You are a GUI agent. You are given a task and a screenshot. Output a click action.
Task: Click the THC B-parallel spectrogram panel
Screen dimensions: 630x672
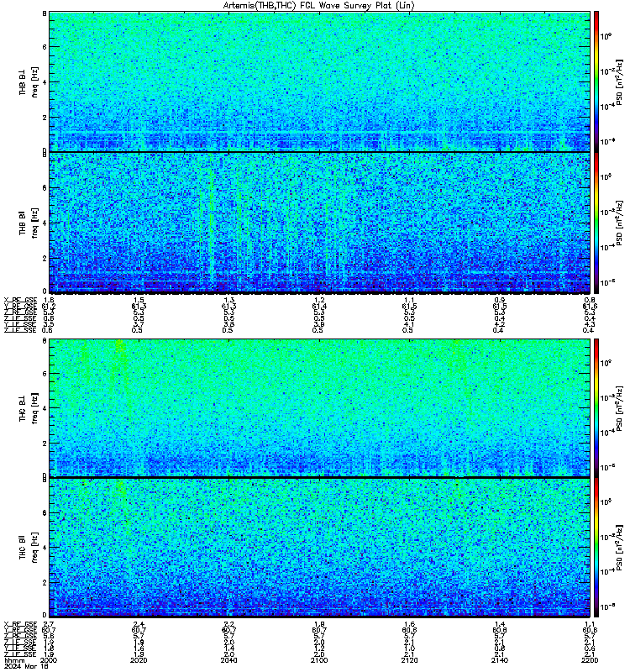(319, 548)
